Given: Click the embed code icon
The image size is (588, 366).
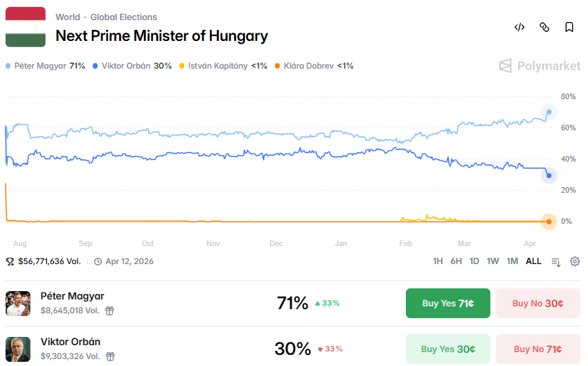Looking at the screenshot, I should [519, 27].
